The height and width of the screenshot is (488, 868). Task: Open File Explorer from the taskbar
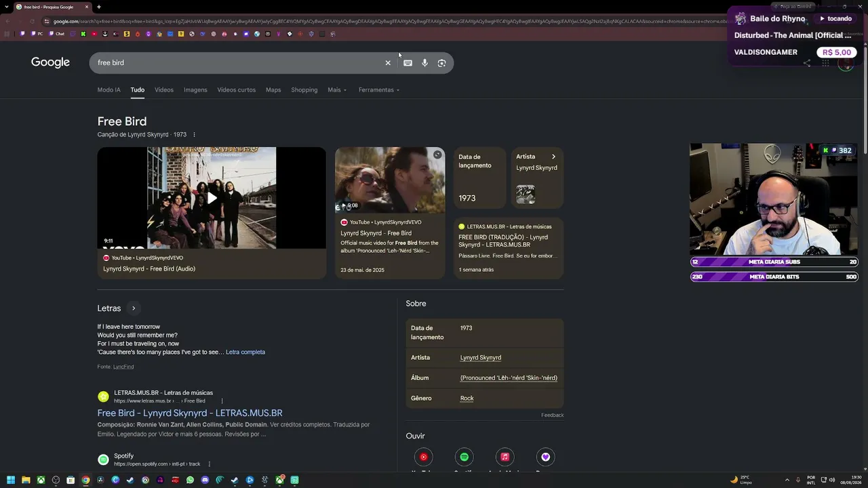[26, 480]
